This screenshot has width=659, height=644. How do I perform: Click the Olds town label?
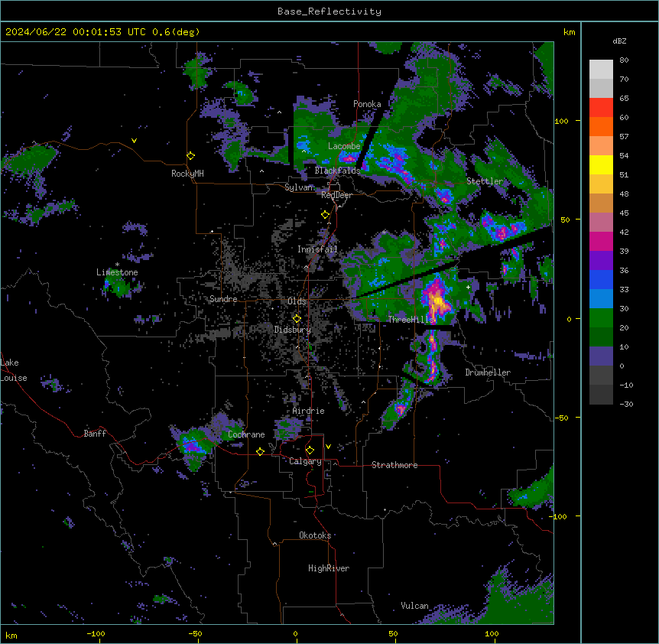[297, 301]
